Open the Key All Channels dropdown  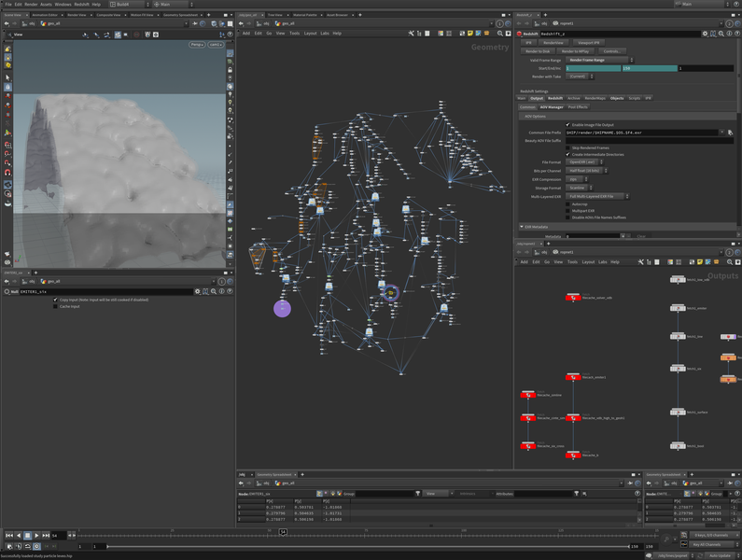tap(714, 544)
